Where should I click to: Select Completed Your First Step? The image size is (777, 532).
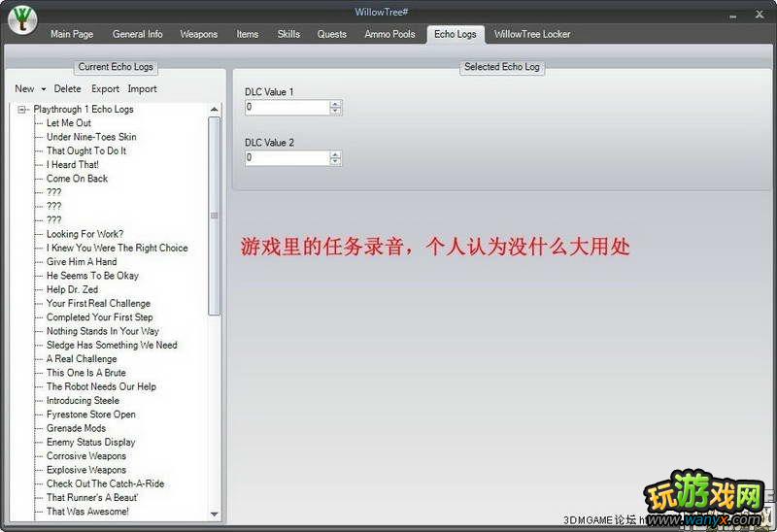[x=100, y=317]
